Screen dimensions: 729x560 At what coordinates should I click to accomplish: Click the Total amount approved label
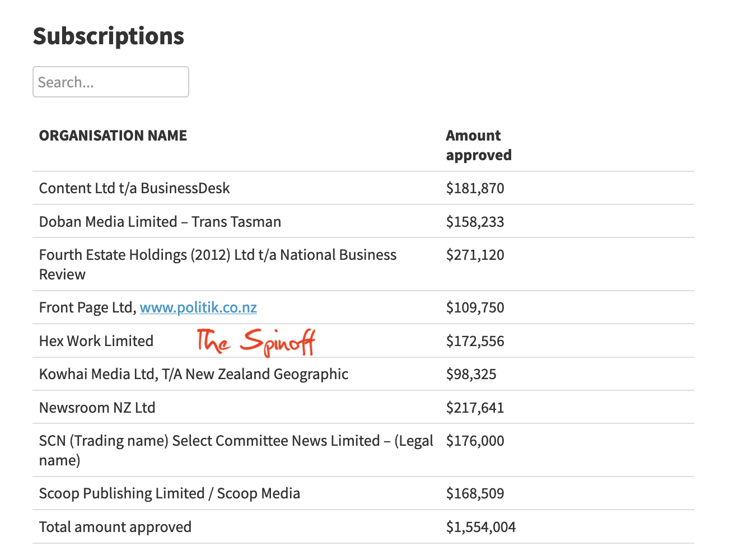pyautogui.click(x=115, y=527)
